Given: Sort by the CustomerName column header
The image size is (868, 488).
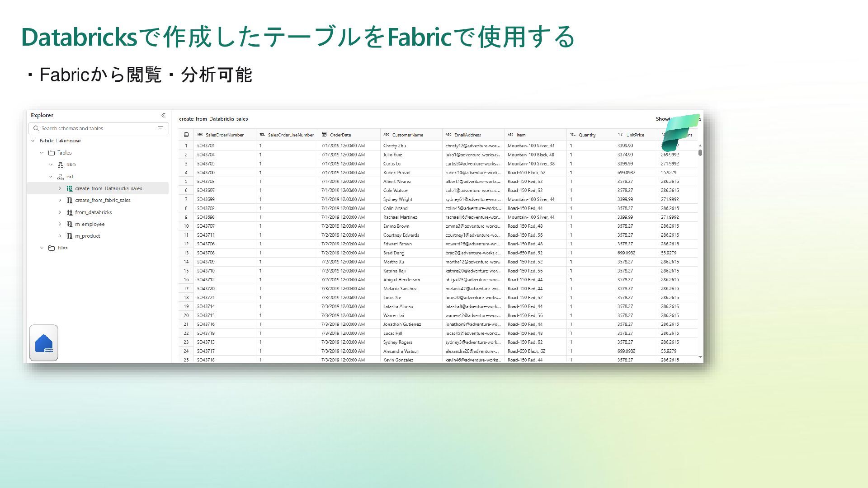Looking at the screenshot, I should point(407,135).
